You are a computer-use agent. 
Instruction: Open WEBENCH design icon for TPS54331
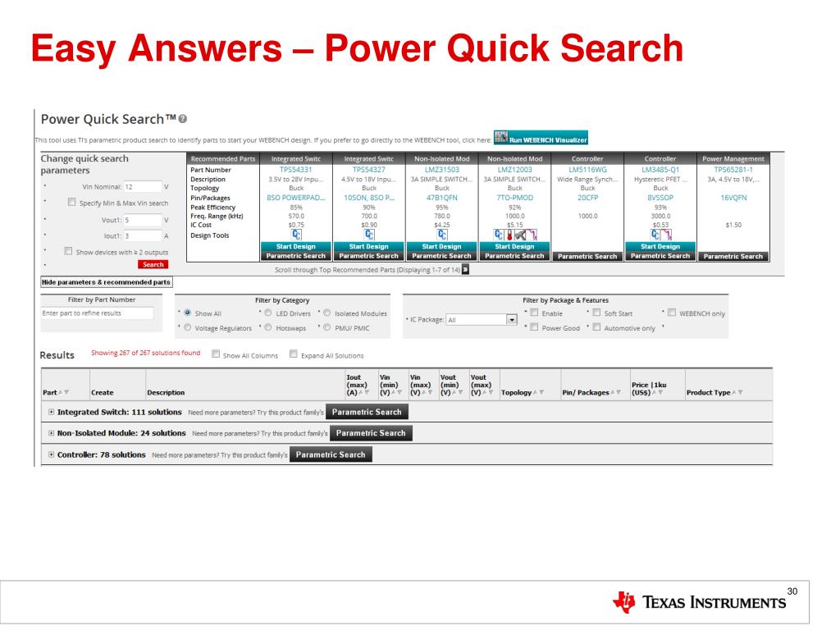click(x=296, y=235)
